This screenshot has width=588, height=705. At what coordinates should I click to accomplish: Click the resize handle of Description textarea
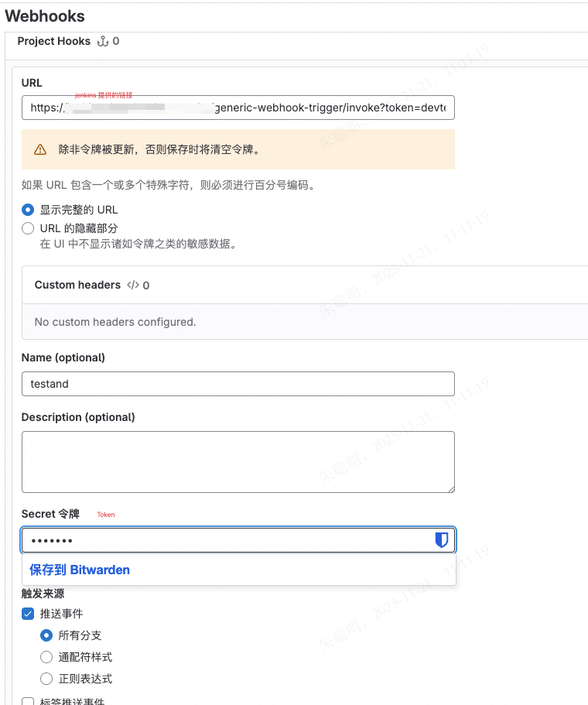point(450,488)
